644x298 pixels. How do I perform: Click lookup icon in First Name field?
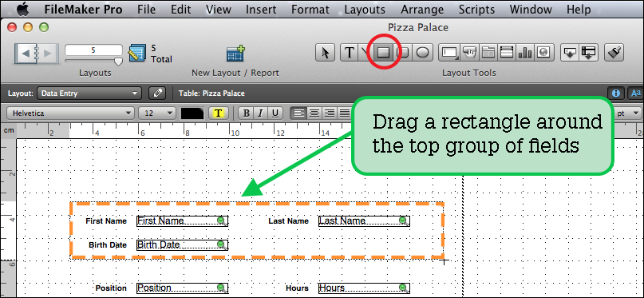(222, 221)
